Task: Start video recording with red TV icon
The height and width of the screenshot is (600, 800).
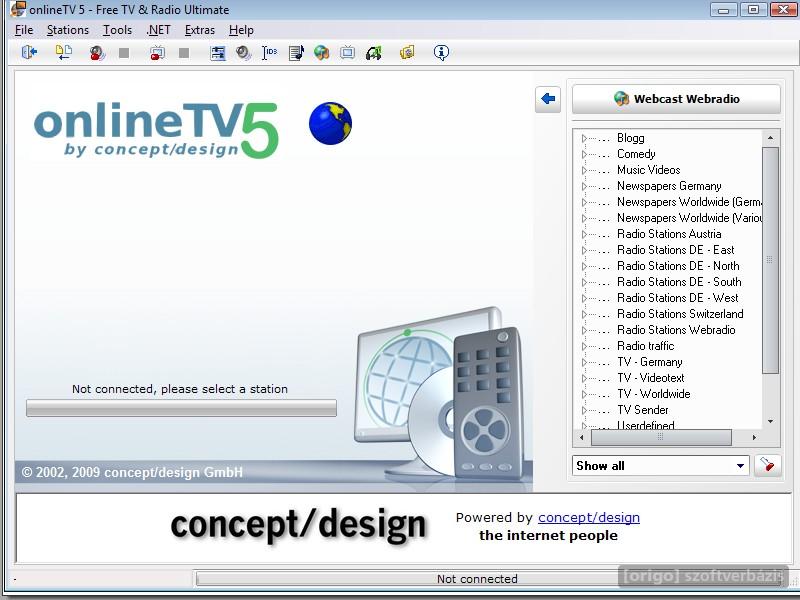Action: point(157,53)
